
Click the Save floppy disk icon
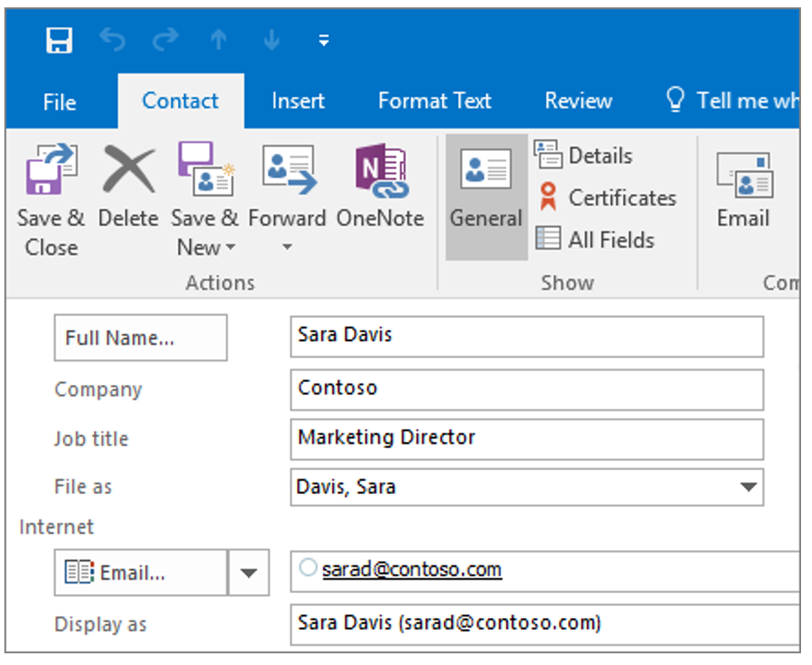coord(59,40)
